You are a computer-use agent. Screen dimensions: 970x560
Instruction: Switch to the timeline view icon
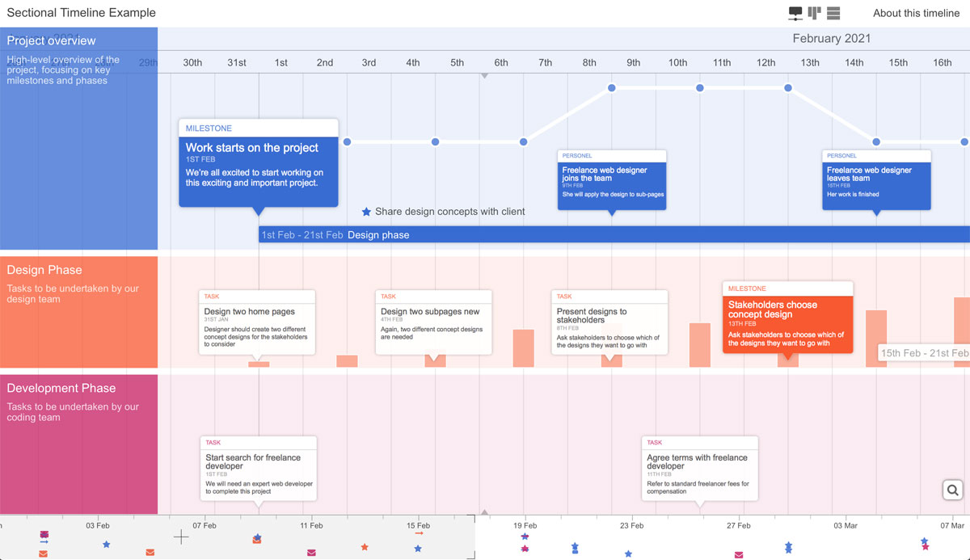pyautogui.click(x=795, y=13)
